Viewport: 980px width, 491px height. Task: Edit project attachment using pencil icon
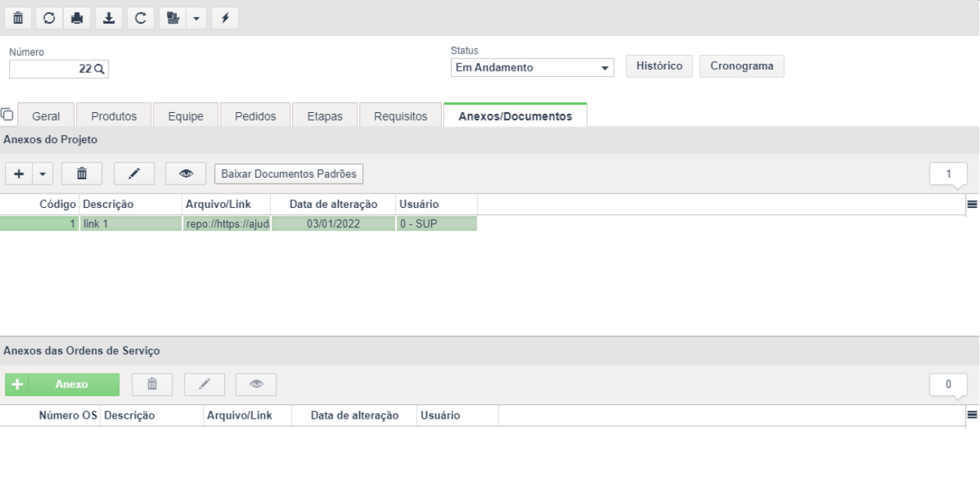point(133,174)
